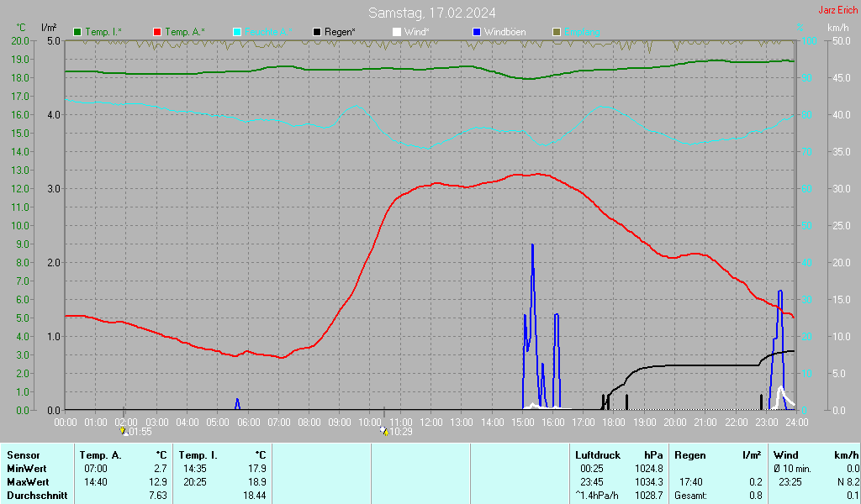This screenshot has height=504, width=861.
Task: Click the black Regen legend square
Action: 317,32
